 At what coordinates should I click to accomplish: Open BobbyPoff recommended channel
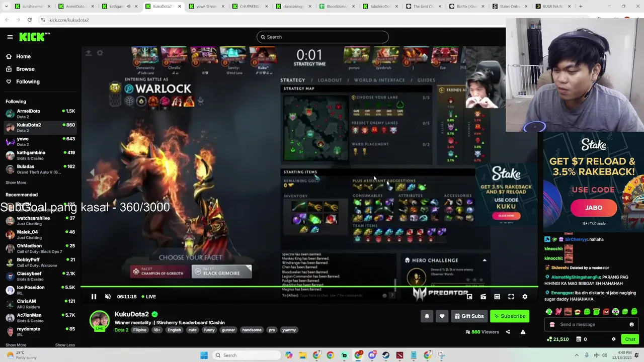pos(40,262)
